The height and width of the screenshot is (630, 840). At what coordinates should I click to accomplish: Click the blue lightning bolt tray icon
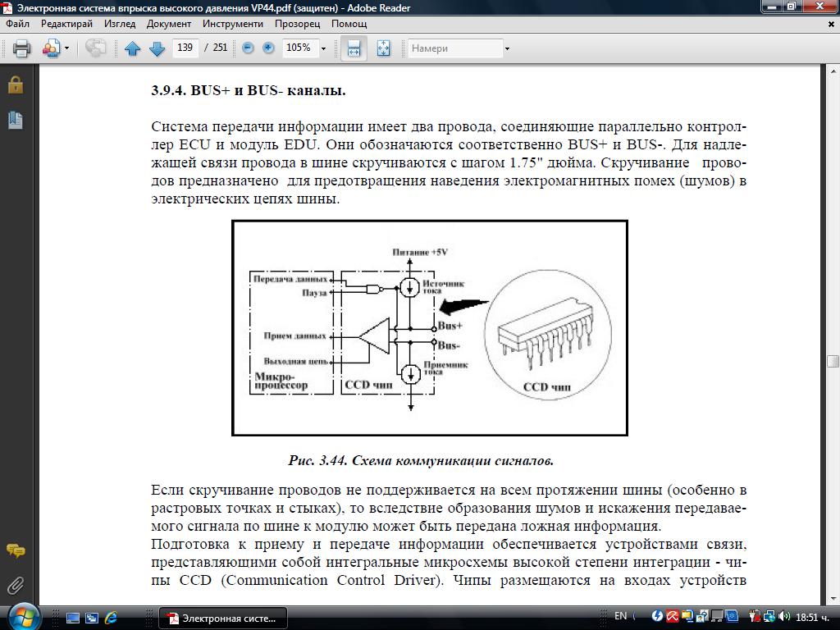(657, 617)
